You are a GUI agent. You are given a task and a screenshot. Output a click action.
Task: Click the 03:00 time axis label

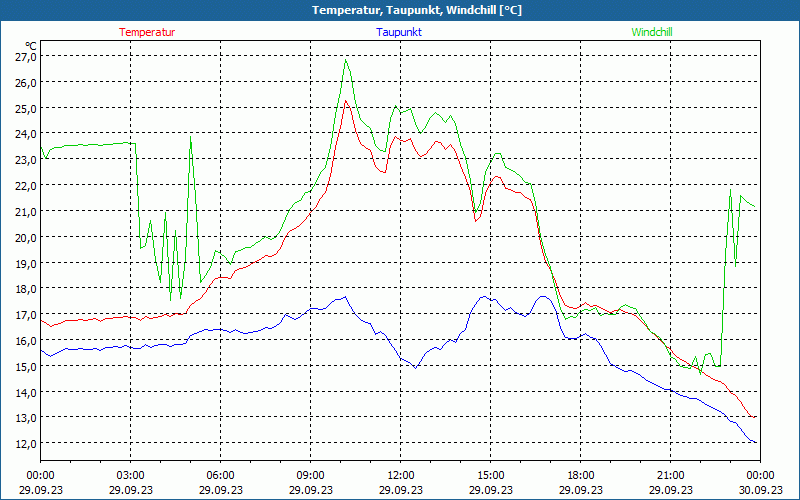tap(131, 476)
